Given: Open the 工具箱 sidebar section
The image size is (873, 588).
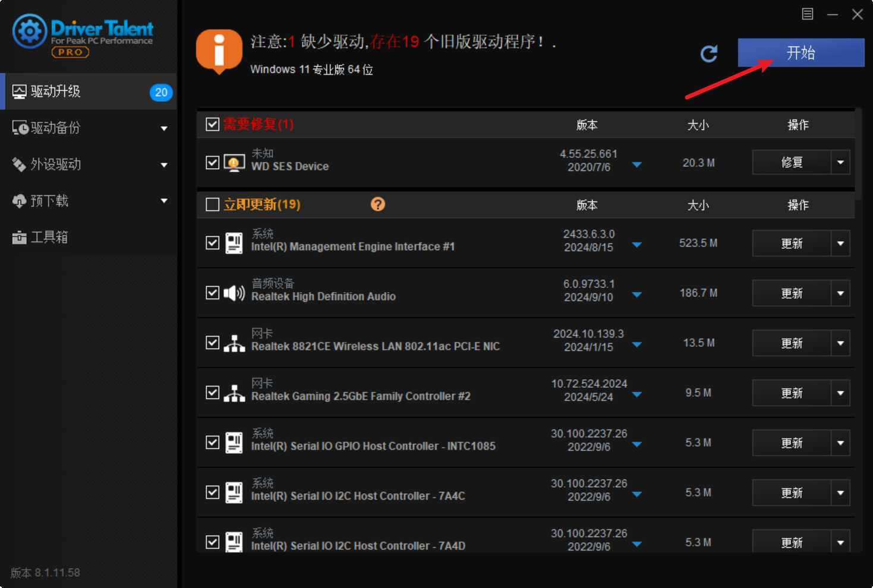Looking at the screenshot, I should click(x=89, y=237).
